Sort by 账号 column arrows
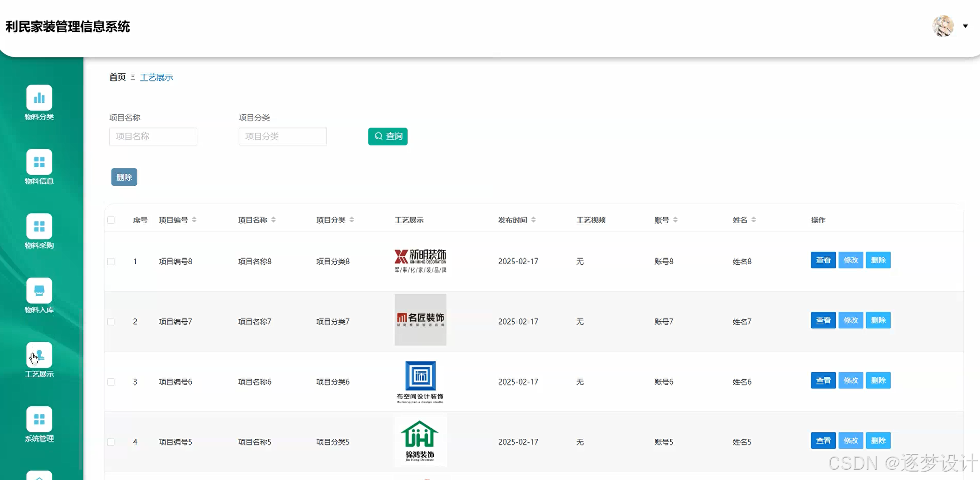980x480 pixels. tap(675, 220)
